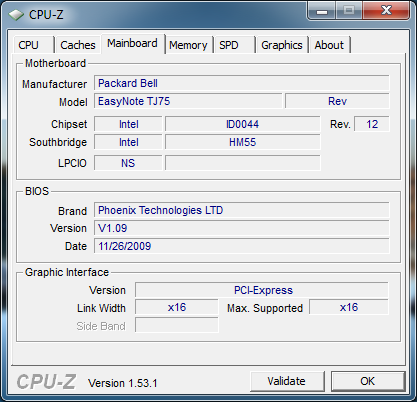Click the 'Motherboard' group title
This screenshot has width=417, height=402.
tap(55, 63)
